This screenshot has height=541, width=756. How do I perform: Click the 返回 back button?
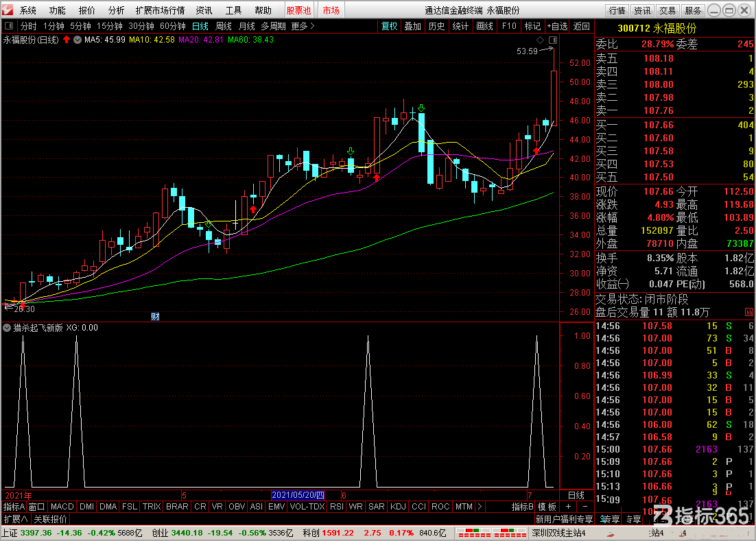(582, 26)
